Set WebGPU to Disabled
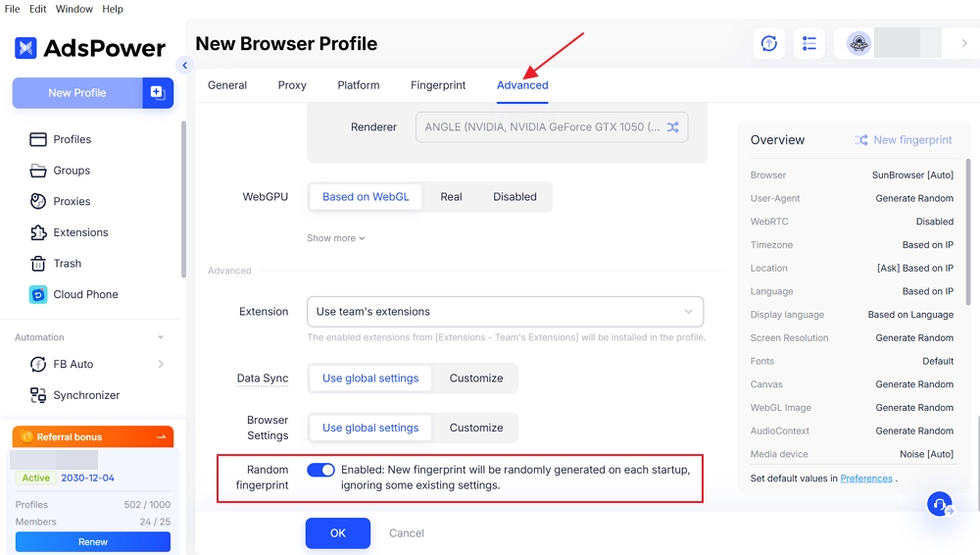The width and height of the screenshot is (980, 555). [514, 196]
